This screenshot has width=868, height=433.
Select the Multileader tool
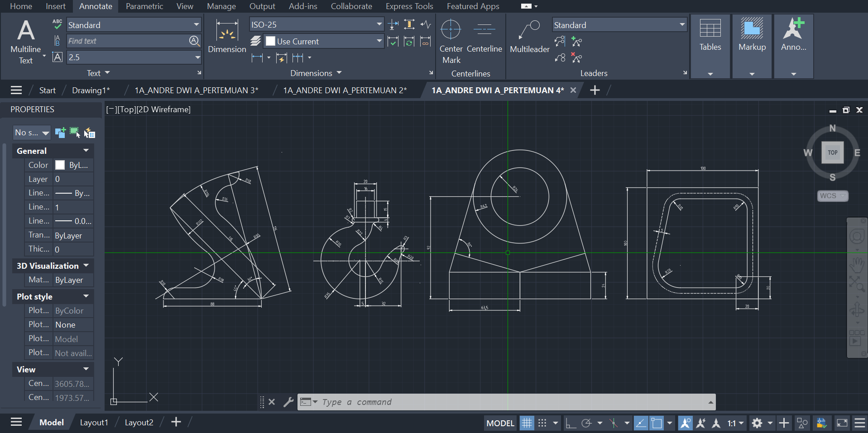(530, 37)
